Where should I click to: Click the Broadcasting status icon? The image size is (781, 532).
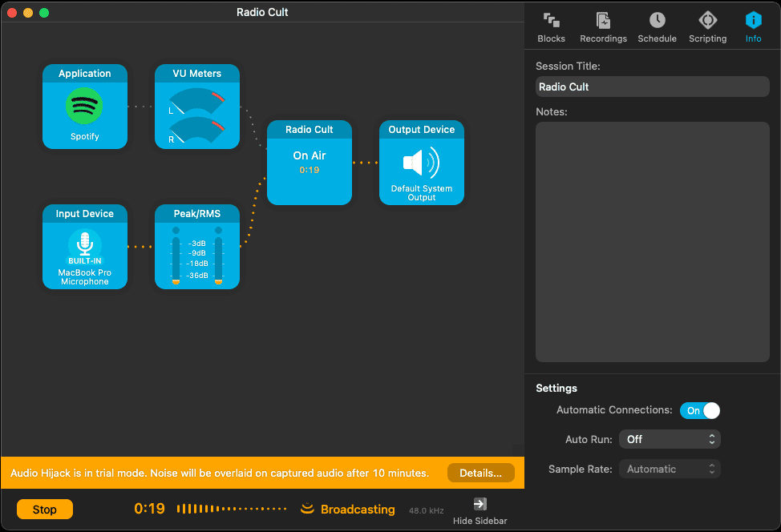pyautogui.click(x=307, y=509)
